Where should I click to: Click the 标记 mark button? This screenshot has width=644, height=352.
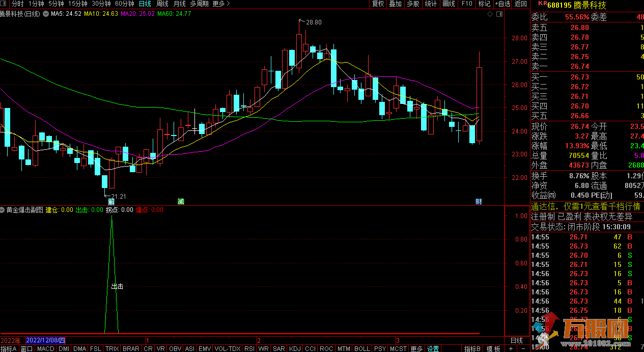point(484,4)
